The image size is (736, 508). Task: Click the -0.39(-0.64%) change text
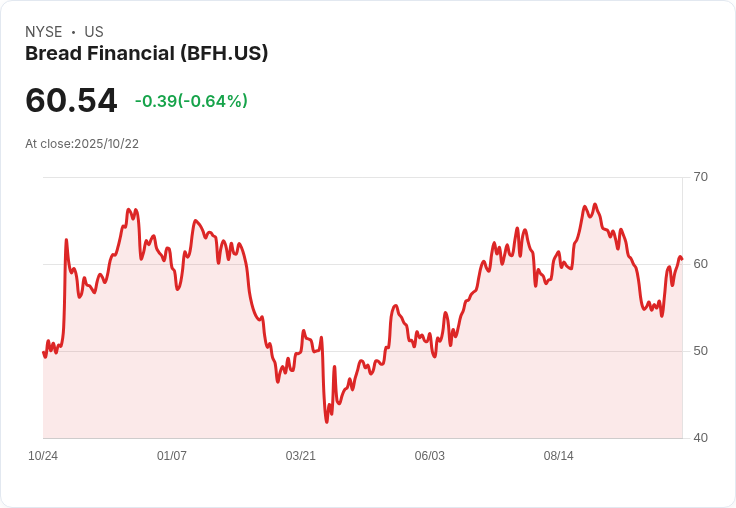click(191, 101)
